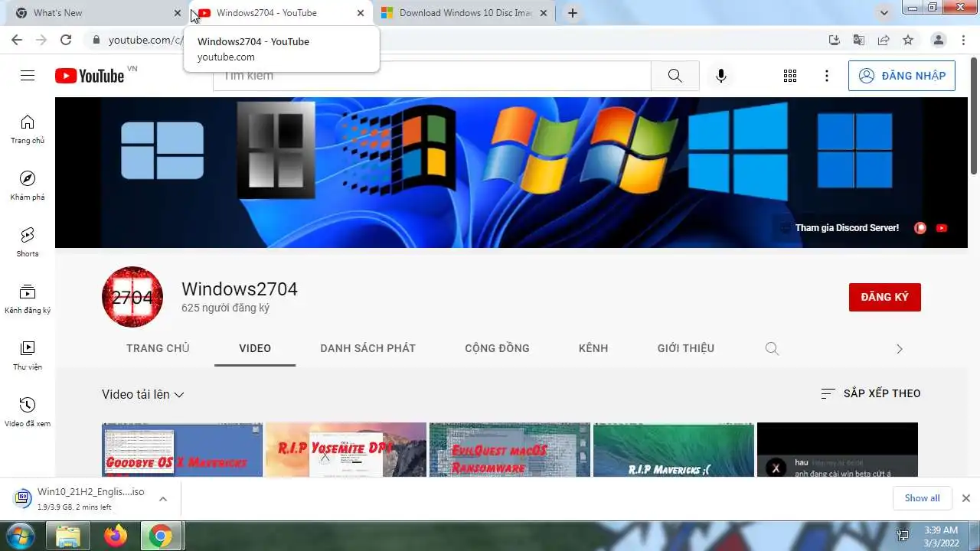The image size is (980, 551).
Task: Click the Chrome taskbar icon
Action: point(161,536)
